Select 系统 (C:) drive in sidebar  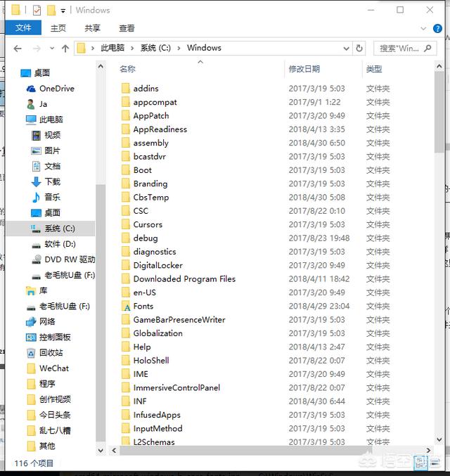click(x=51, y=229)
